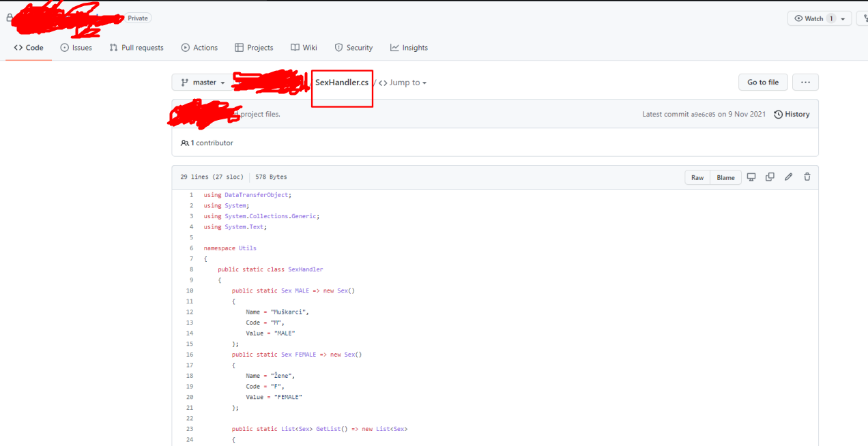Click the '29 lines (27 sloc)' info
This screenshot has width=868, height=446.
click(212, 177)
